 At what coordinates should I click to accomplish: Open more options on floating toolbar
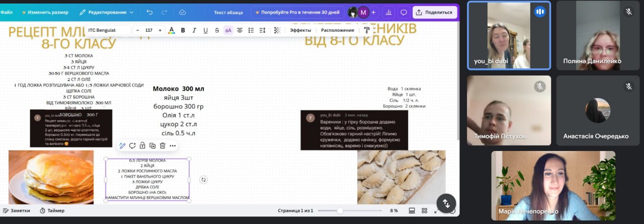coord(173,146)
